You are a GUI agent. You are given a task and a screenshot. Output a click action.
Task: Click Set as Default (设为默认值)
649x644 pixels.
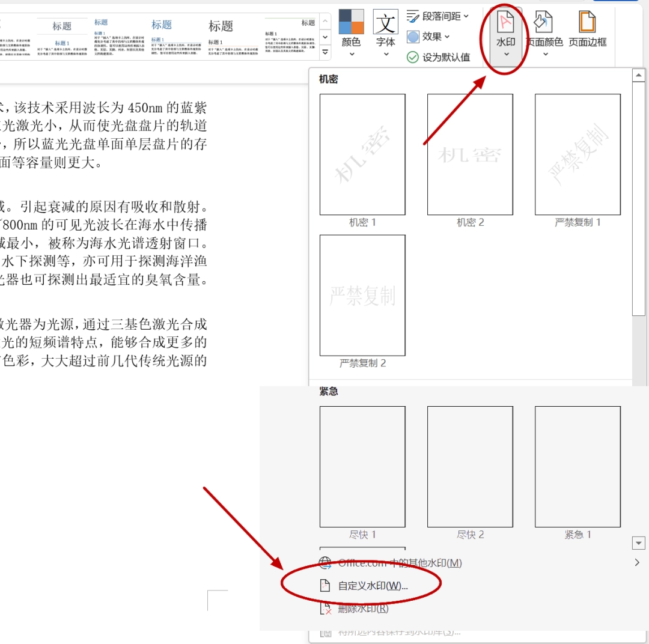tap(438, 57)
